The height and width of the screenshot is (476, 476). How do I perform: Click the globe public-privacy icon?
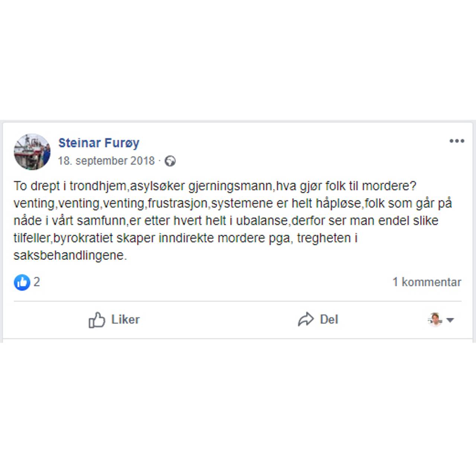(170, 161)
